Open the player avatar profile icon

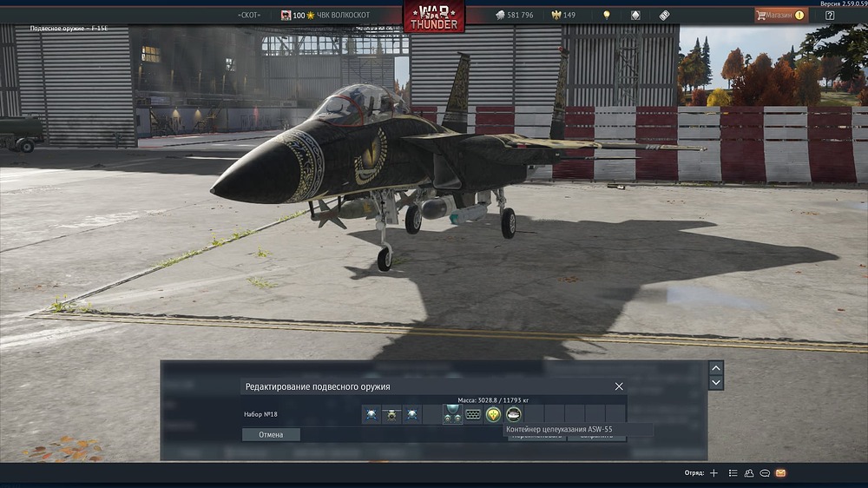click(x=286, y=15)
